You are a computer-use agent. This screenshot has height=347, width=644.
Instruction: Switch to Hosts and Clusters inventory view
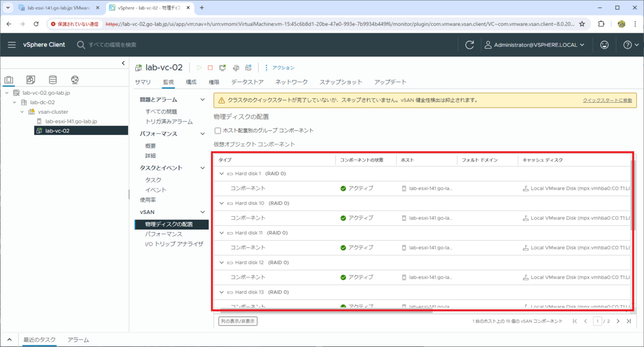pyautogui.click(x=9, y=80)
